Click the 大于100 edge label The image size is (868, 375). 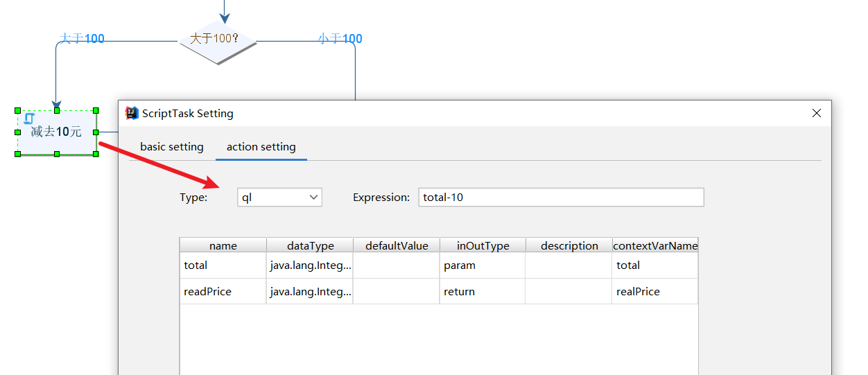click(83, 39)
